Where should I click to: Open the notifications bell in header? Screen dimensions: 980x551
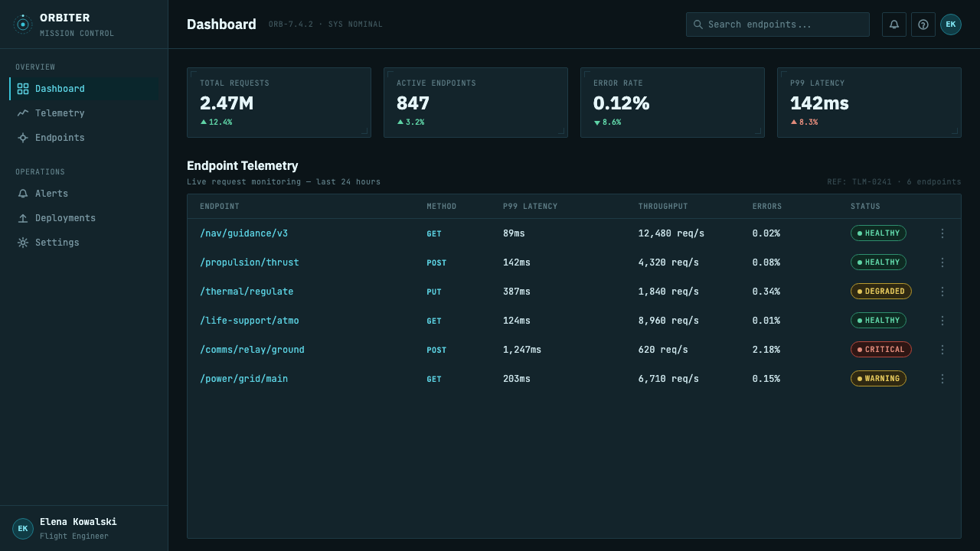click(x=894, y=24)
